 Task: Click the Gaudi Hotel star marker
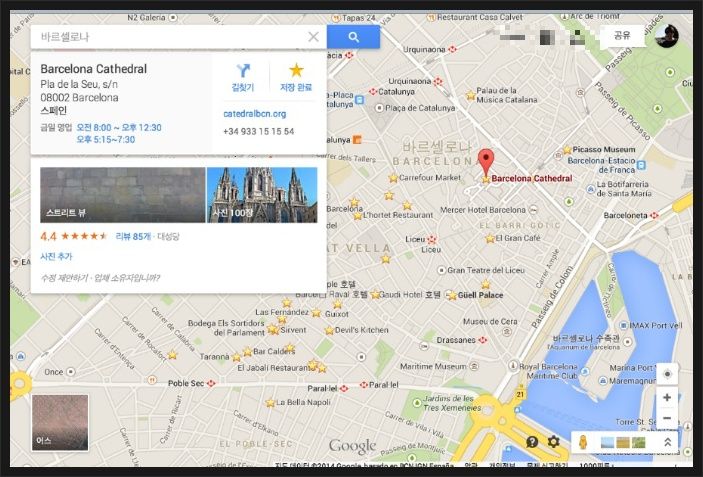pyautogui.click(x=375, y=295)
